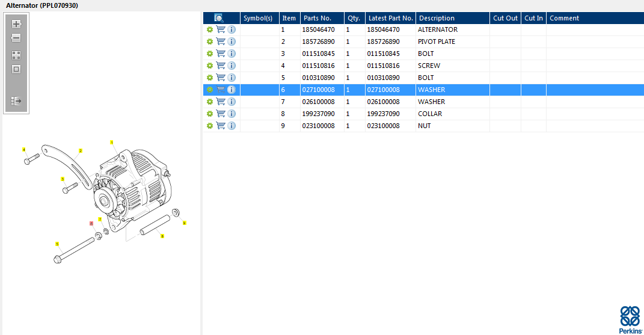Viewport: 644px width, 335px height.
Task: Fit diagram to window
Action: (16, 69)
